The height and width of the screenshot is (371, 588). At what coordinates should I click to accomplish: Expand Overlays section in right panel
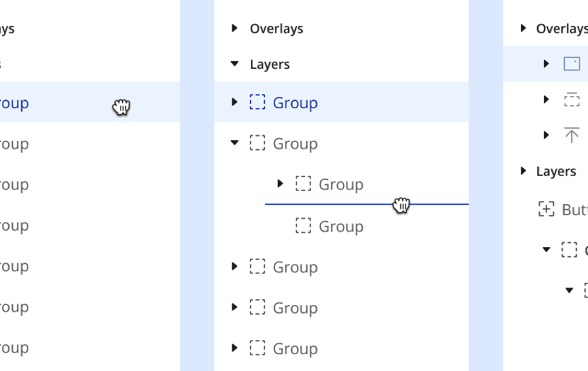tap(523, 28)
